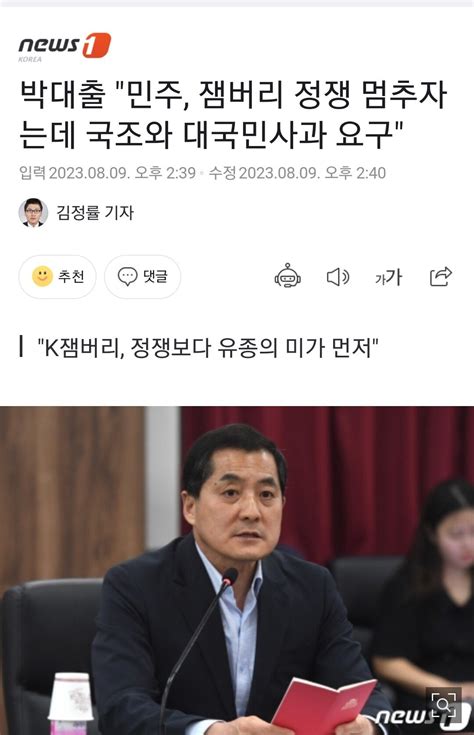This screenshot has width=474, height=735.
Task: Click the 수정 2023.08.09 오후 2:40 timestamp
Action: pyautogui.click(x=297, y=172)
